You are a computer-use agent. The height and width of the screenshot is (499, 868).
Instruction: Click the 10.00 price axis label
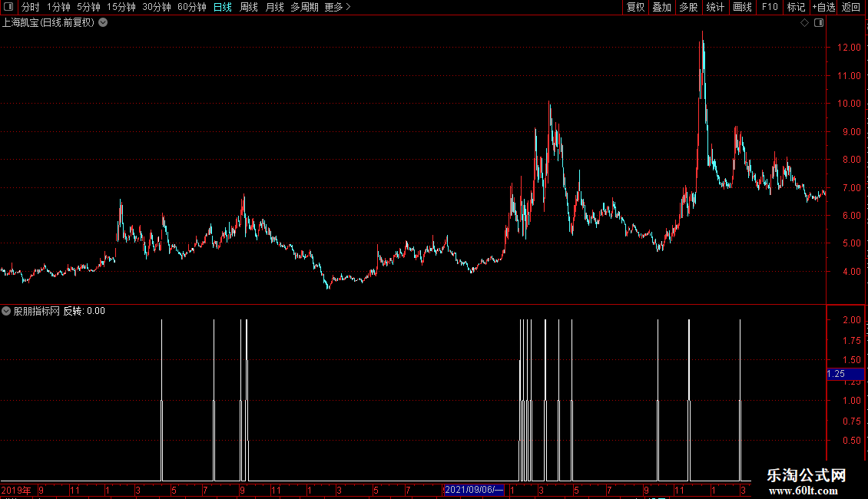click(x=849, y=104)
